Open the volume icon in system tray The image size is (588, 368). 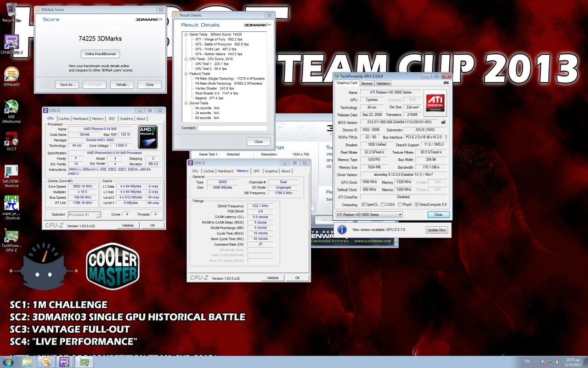pyautogui.click(x=558, y=362)
